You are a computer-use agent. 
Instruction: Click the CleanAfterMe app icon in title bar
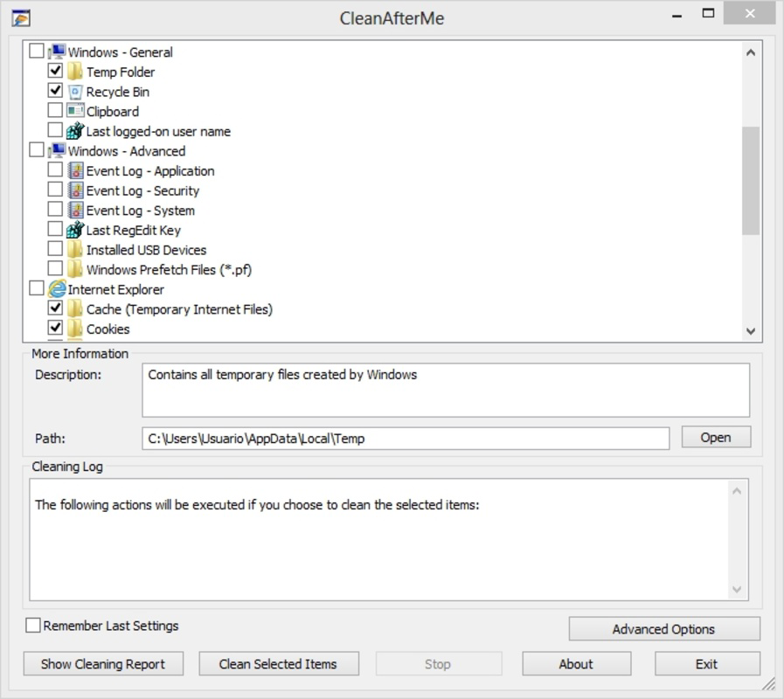tap(21, 18)
